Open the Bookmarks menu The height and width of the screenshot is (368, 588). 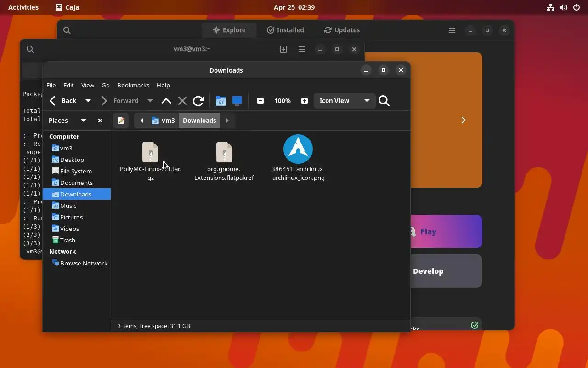coord(133,85)
